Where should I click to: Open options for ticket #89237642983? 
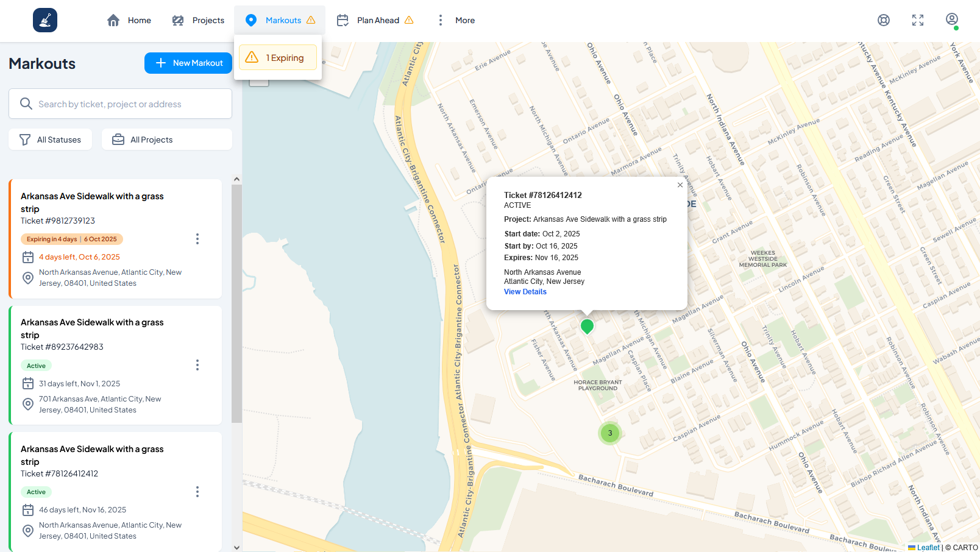coord(197,365)
